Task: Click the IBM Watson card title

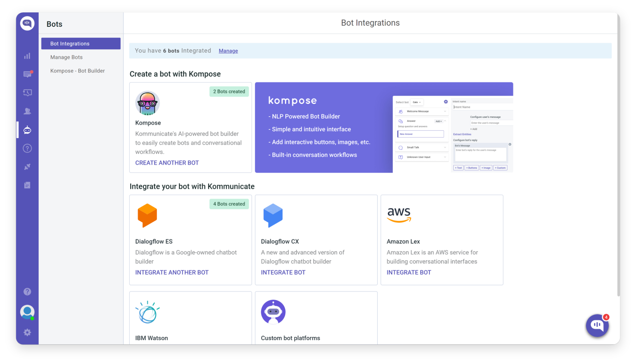Action: coord(151,338)
